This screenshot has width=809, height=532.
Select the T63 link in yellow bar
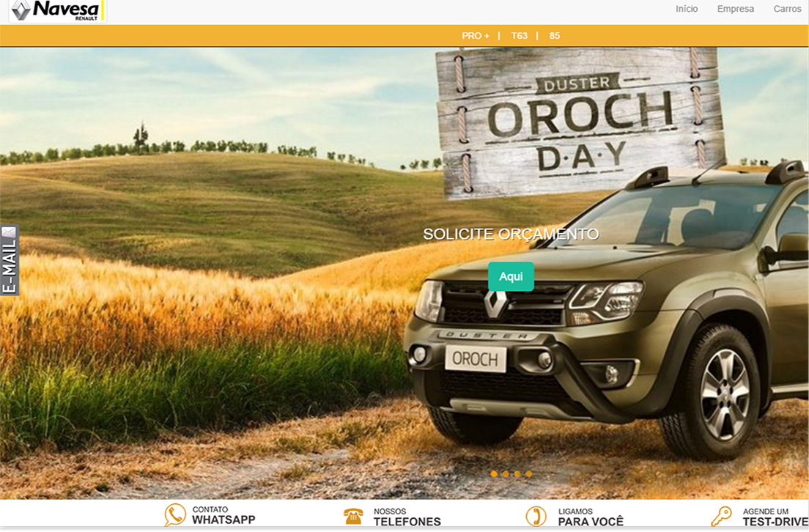pyautogui.click(x=519, y=36)
